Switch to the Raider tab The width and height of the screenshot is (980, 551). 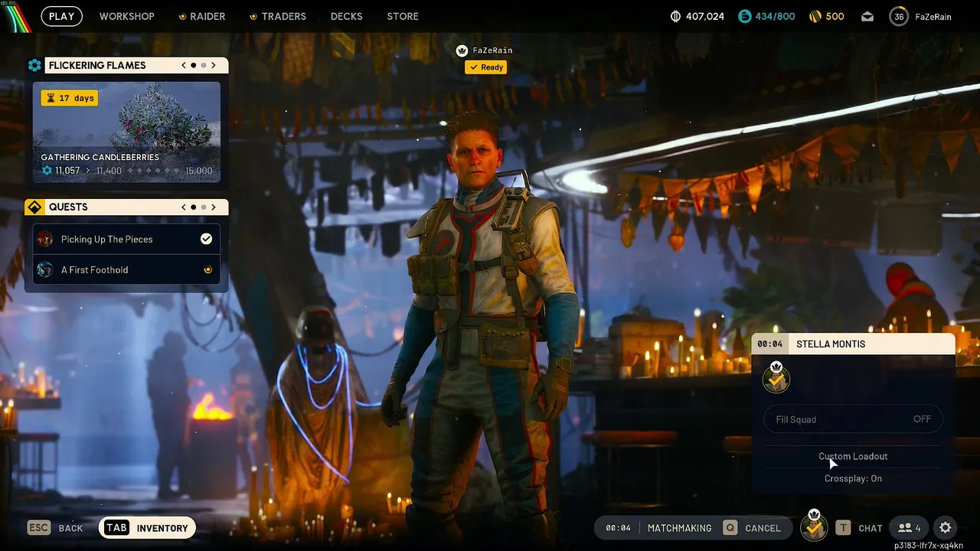coord(204,16)
